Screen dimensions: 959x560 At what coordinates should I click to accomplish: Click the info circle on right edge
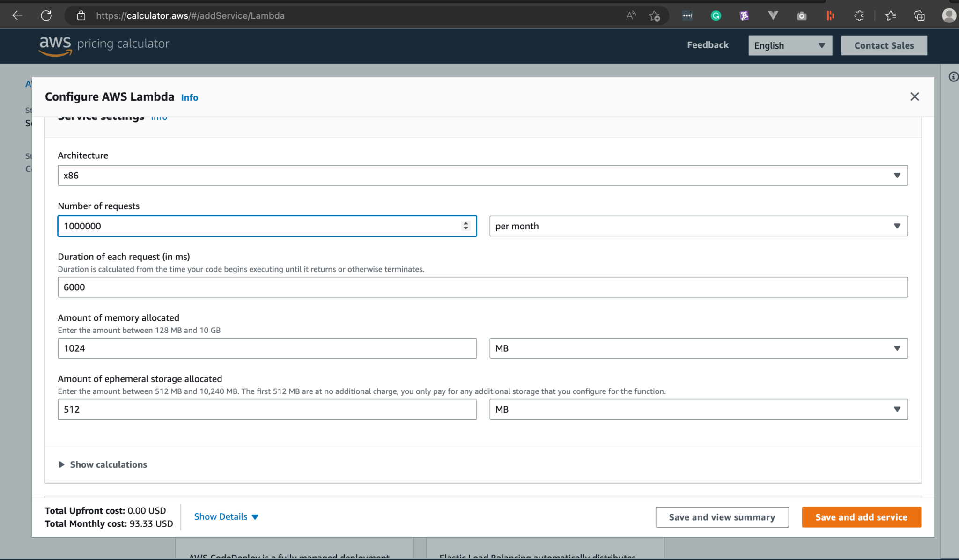coord(953,77)
